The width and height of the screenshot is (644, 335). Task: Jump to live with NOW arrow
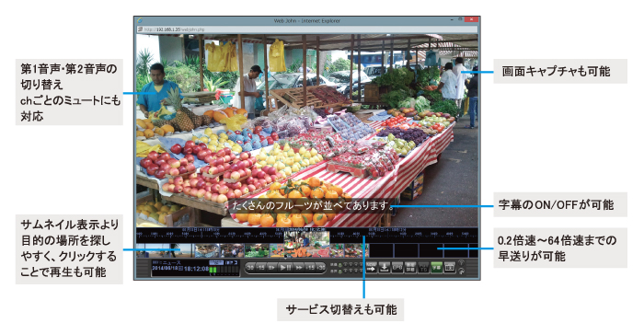(x=372, y=268)
